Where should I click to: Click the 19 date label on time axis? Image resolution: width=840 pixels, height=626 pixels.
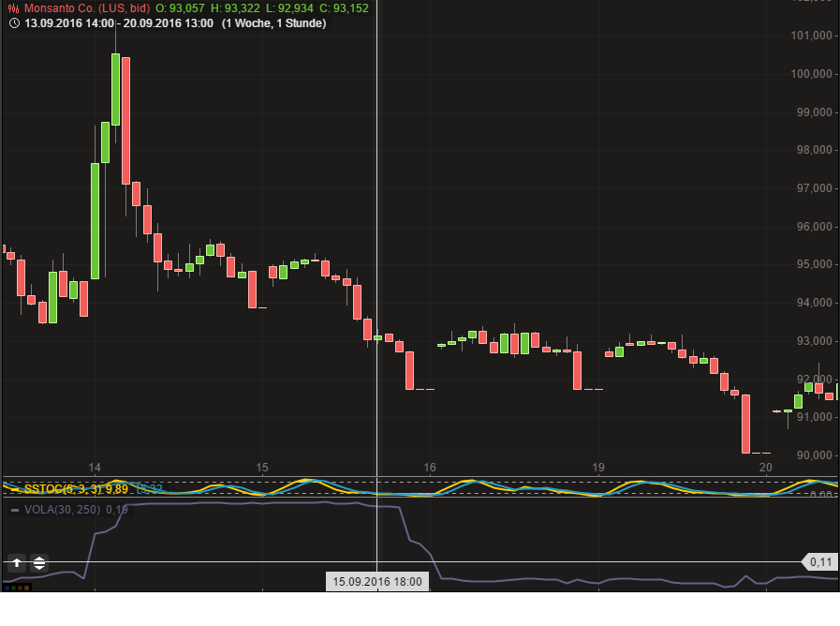click(x=597, y=468)
